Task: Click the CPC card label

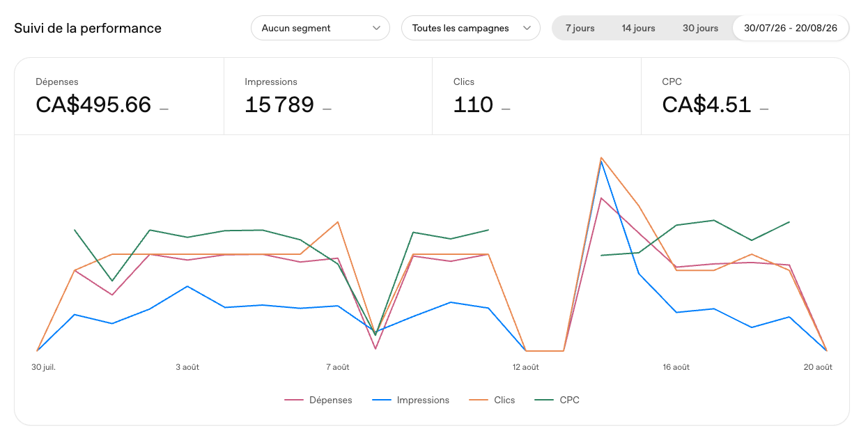Action: 672,82
